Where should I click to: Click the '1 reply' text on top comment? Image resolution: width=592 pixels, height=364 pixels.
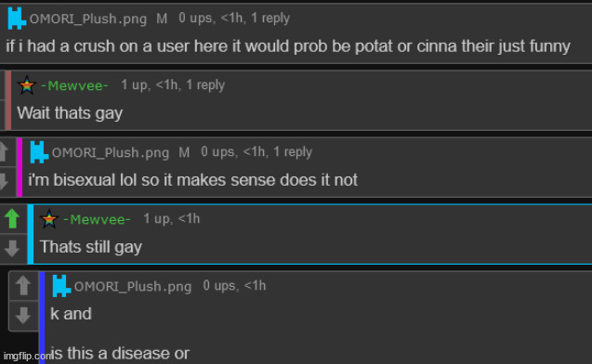[270, 18]
